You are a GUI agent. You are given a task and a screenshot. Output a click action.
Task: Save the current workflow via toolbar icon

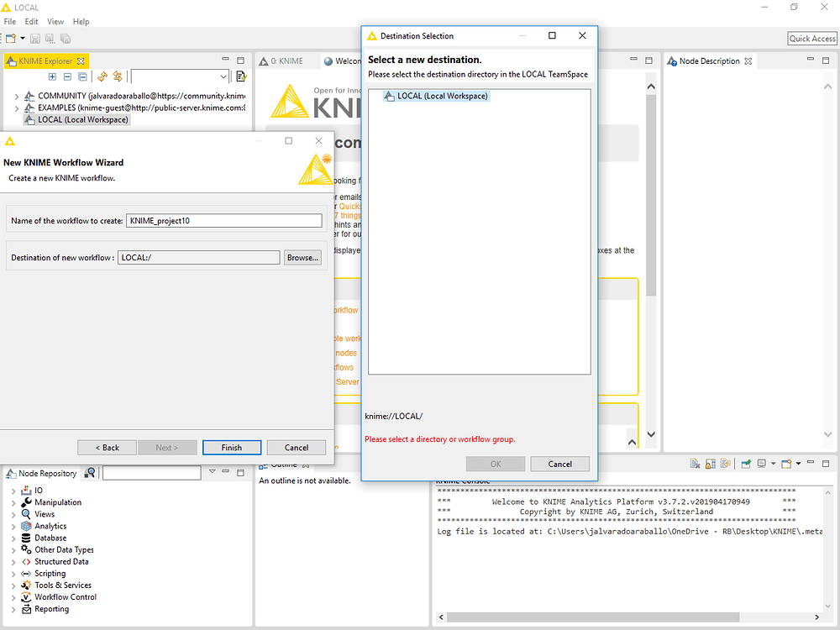(x=34, y=38)
